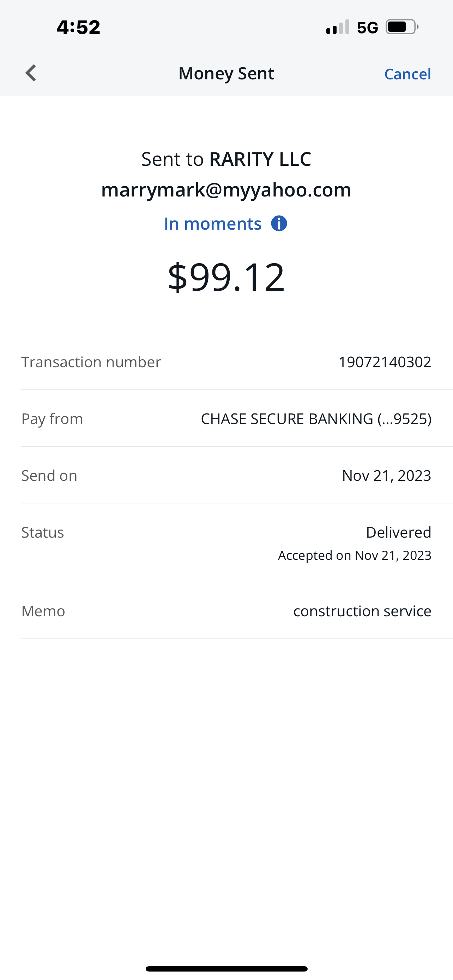Tap the info icon beside In moments

279,224
